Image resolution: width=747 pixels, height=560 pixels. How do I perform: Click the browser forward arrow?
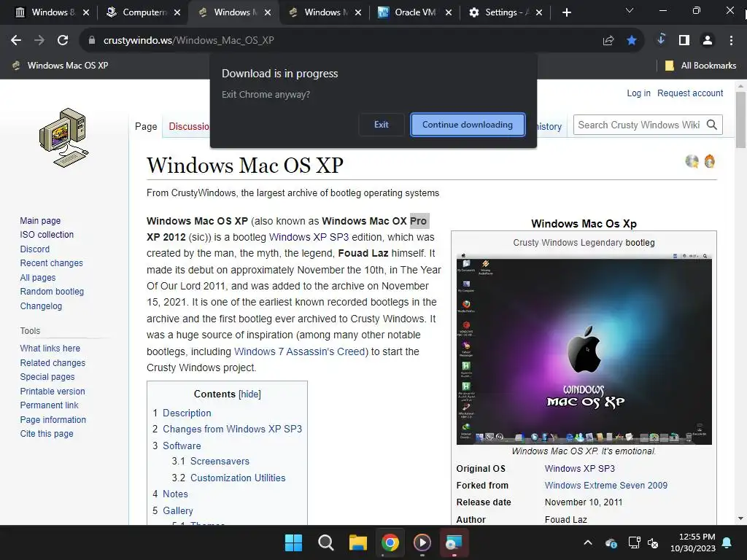(39, 41)
